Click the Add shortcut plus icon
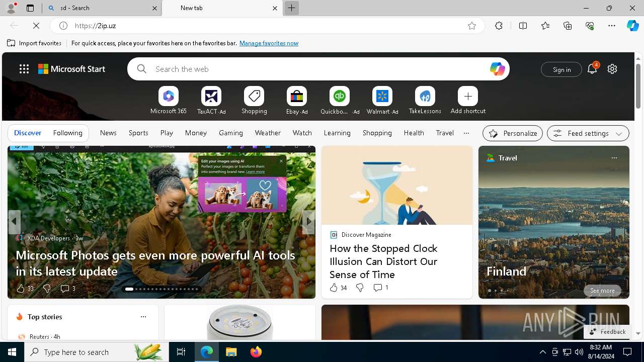This screenshot has width=644, height=362. [468, 96]
